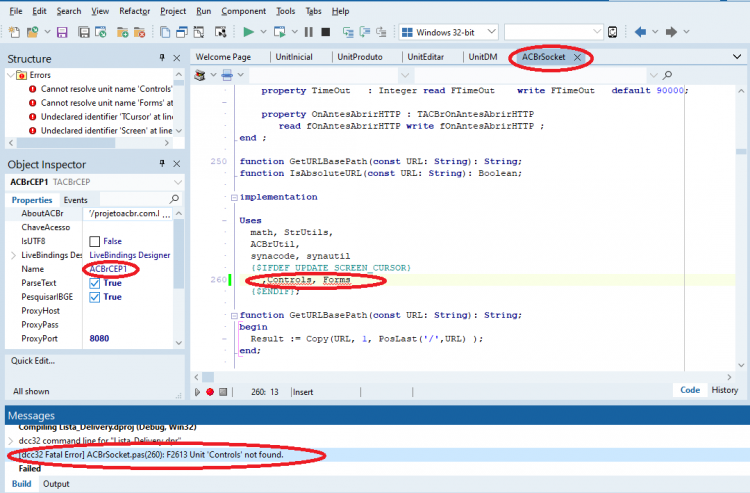Click the Save All toolbar icon
Image resolution: width=750 pixels, height=493 pixels.
pos(84,32)
